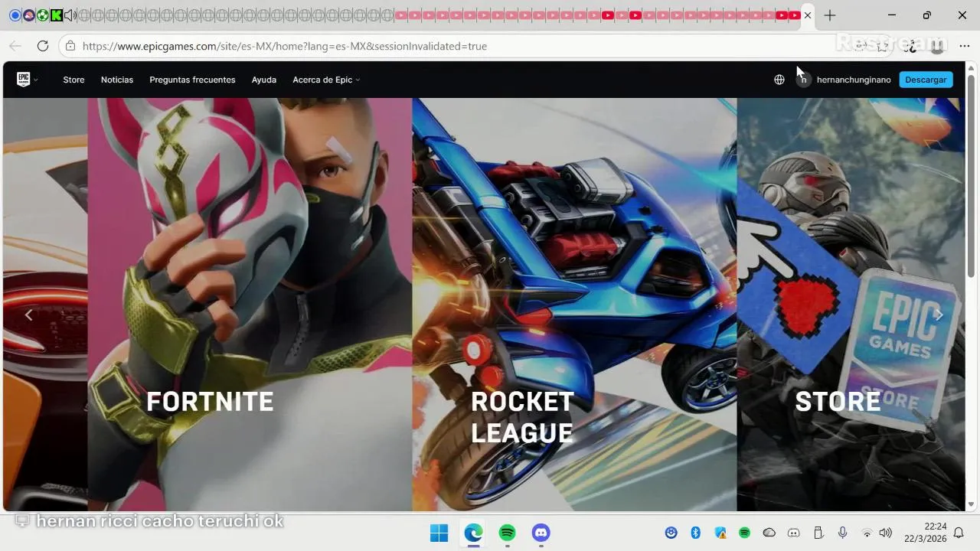This screenshot has height=551, width=980.
Task: Click the Epic Games logo
Action: [x=23, y=80]
